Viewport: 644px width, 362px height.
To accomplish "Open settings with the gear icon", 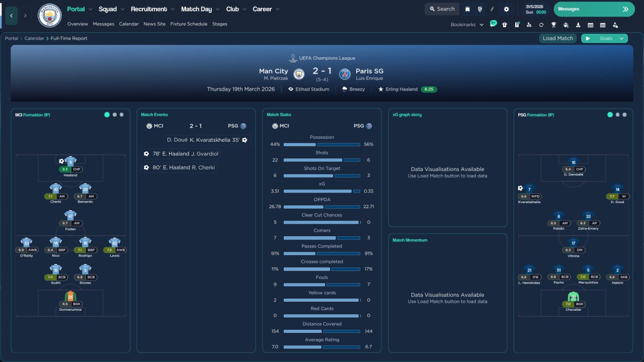I will [x=506, y=9].
